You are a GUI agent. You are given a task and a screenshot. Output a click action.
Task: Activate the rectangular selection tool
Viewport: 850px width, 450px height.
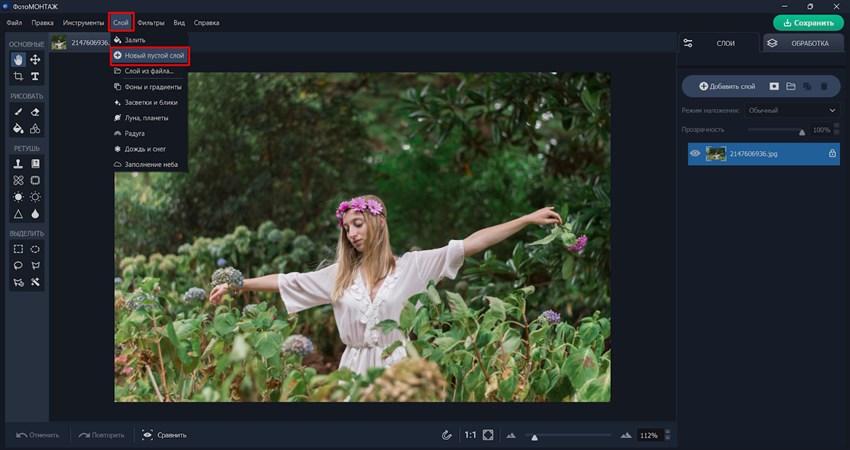18,249
